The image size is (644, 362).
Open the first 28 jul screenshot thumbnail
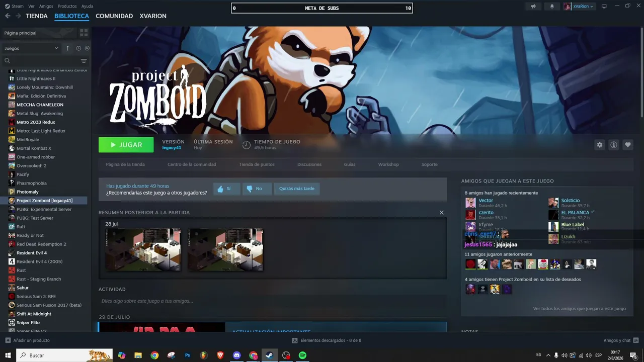tap(143, 250)
